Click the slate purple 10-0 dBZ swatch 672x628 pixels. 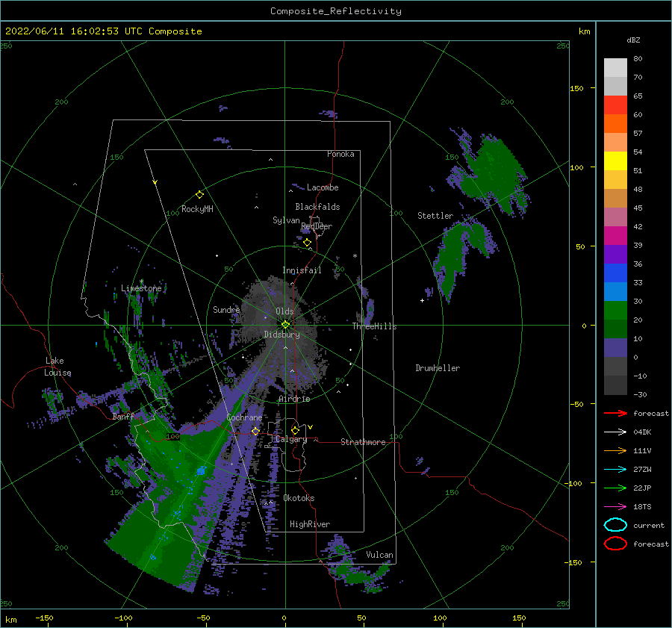(615, 347)
